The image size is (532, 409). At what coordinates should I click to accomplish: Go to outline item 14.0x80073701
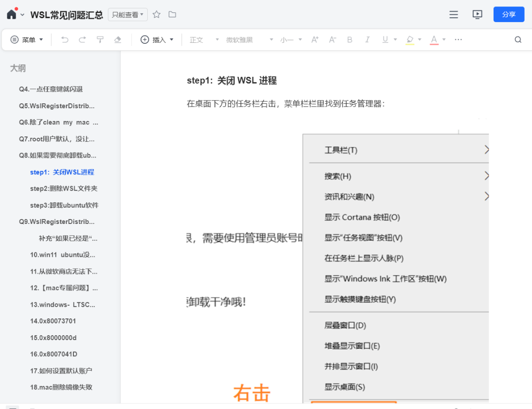pos(53,321)
